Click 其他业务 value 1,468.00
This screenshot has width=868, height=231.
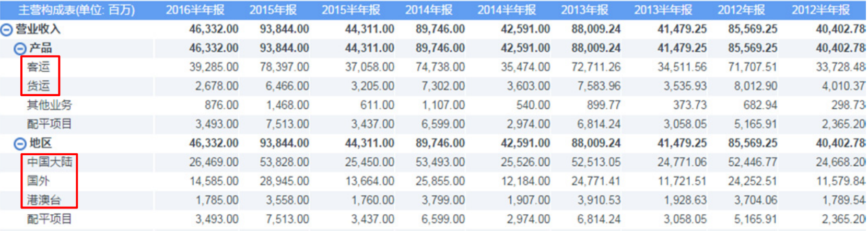(287, 105)
